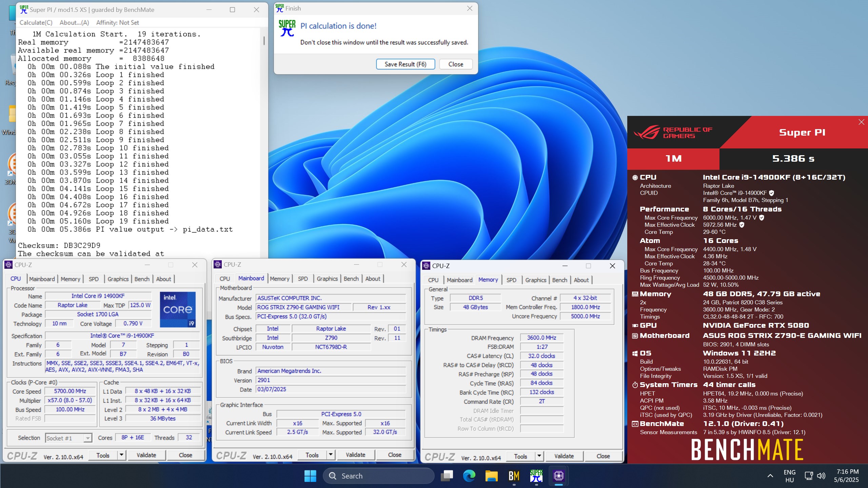
Task: Click the Task View taskbar icon
Action: pyautogui.click(x=447, y=476)
